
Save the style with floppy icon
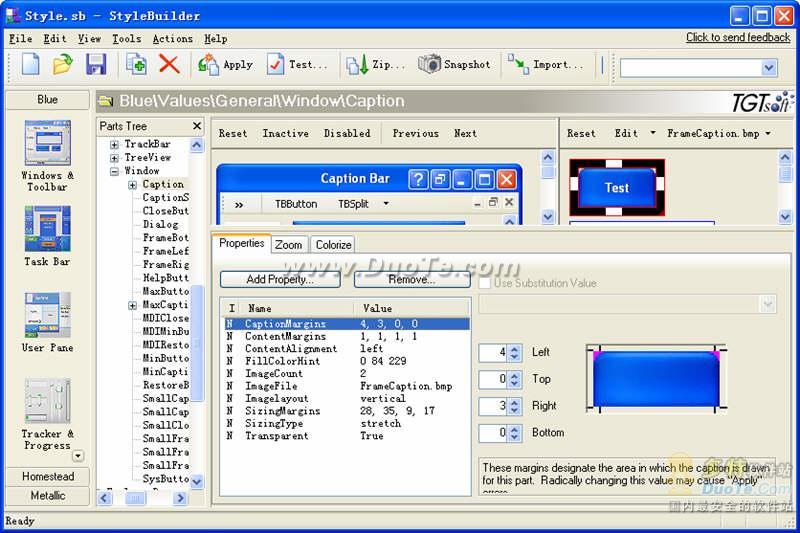[95, 65]
